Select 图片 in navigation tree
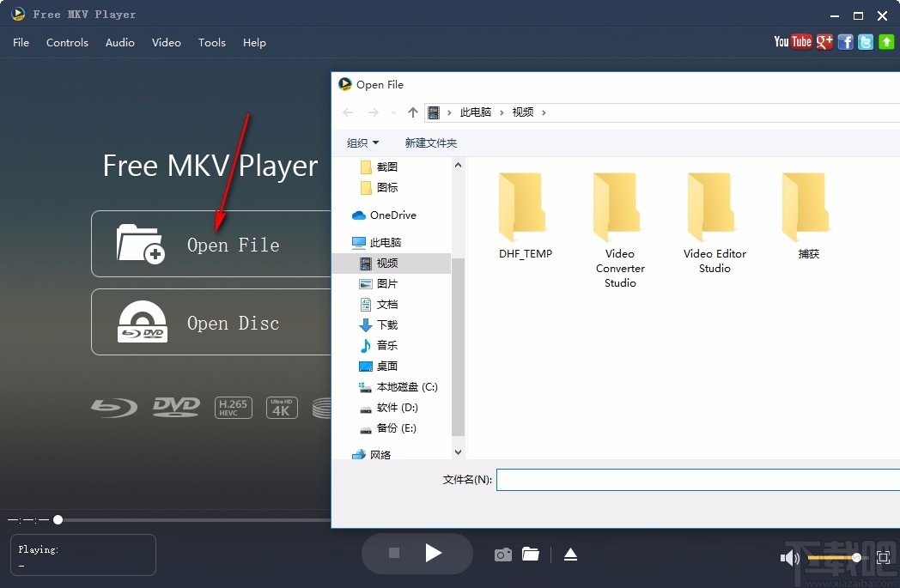 pyautogui.click(x=378, y=284)
